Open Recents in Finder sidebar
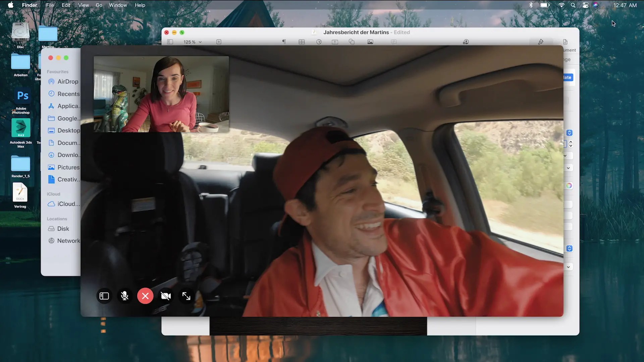This screenshot has width=644, height=362. (x=68, y=94)
